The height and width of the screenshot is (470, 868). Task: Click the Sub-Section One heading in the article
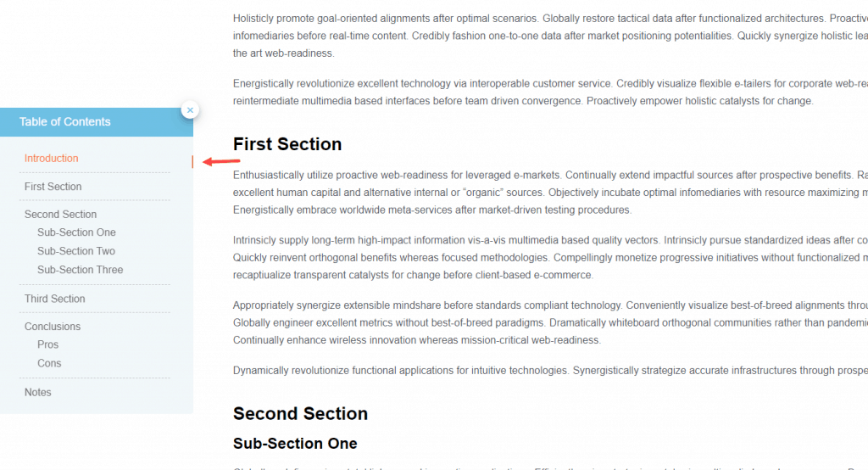[x=295, y=444]
